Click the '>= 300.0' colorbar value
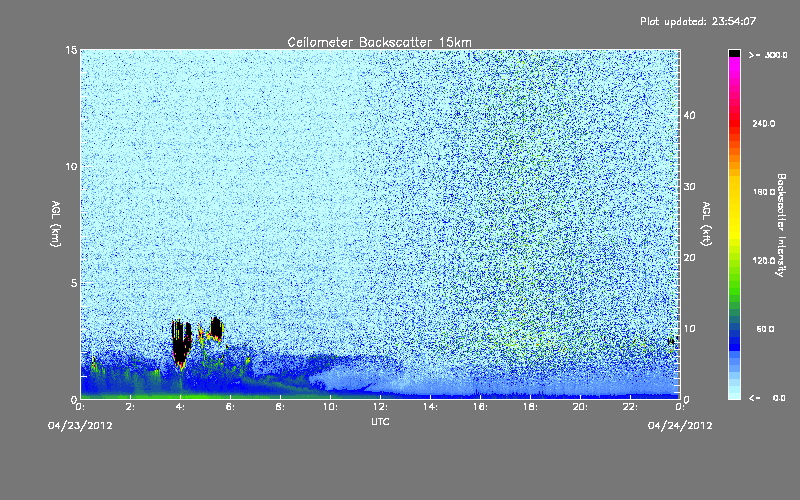The image size is (800, 500). click(x=768, y=55)
